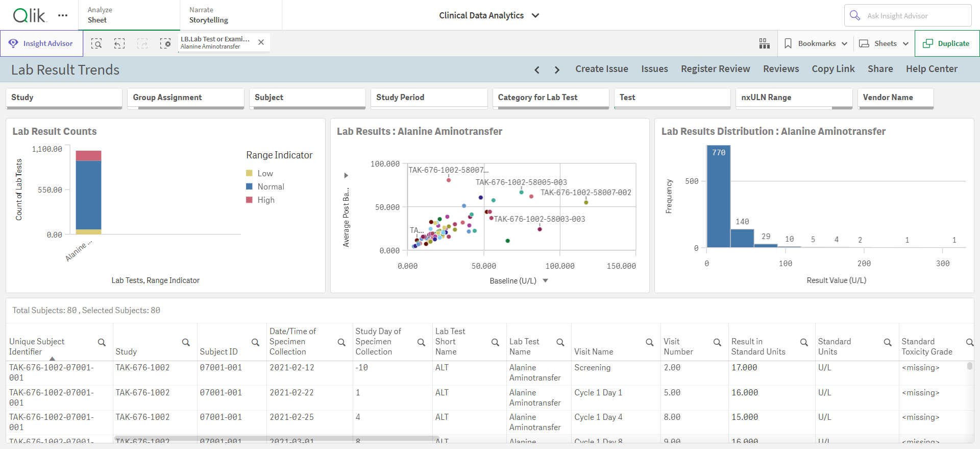
Task: Go to the previous sheet
Action: (537, 69)
